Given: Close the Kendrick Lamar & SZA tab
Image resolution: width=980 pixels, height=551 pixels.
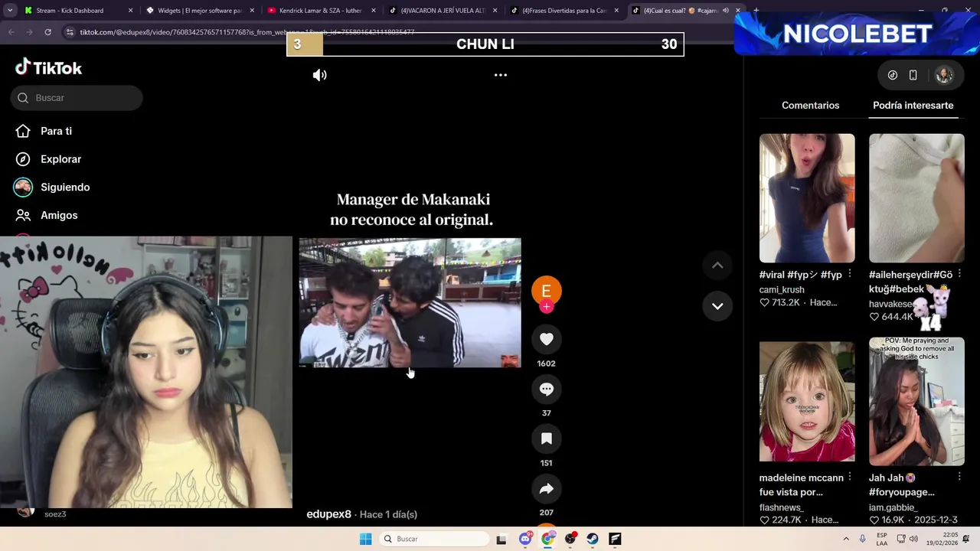Looking at the screenshot, I should tap(374, 11).
